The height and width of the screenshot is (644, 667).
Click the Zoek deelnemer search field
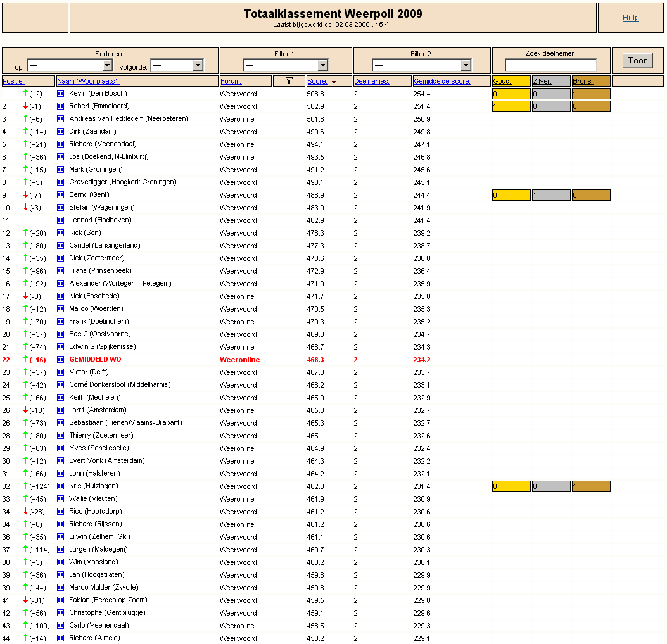550,65
